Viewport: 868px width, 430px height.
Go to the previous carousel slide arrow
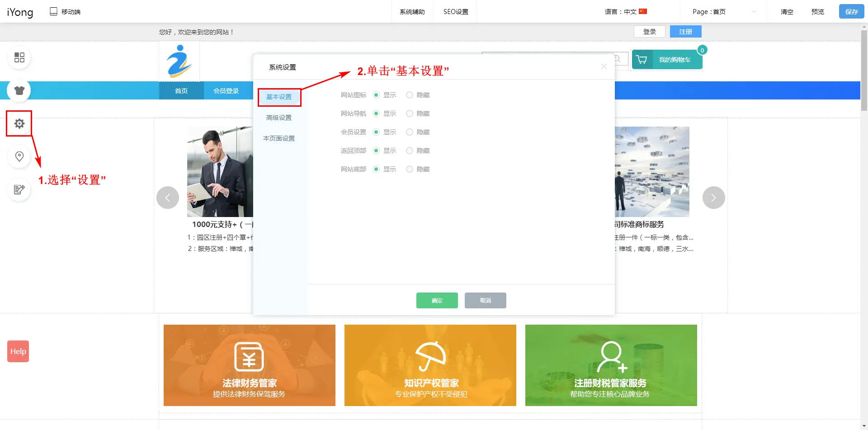click(168, 198)
